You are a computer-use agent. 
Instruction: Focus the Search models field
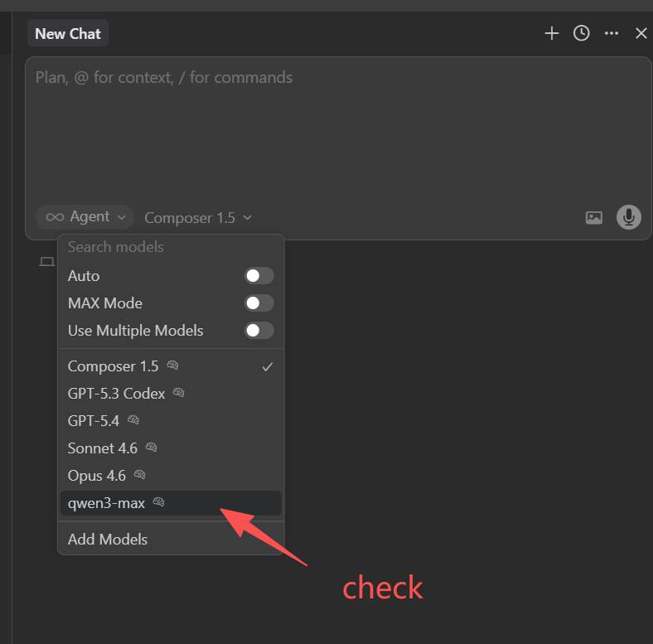(171, 247)
